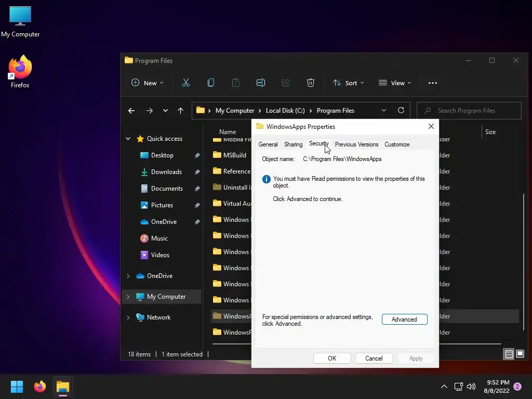Go back using the left arrow
Screen dimensions: 532x399
131,111
